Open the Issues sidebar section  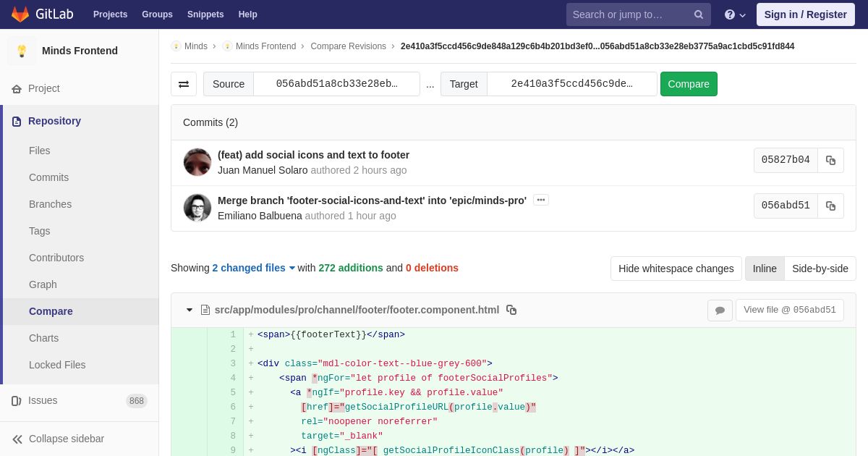coord(43,400)
